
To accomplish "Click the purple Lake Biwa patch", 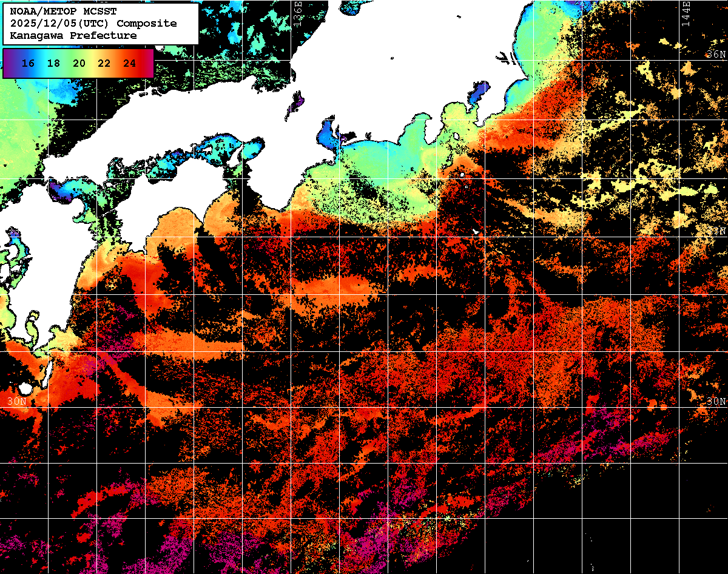I will (297, 102).
